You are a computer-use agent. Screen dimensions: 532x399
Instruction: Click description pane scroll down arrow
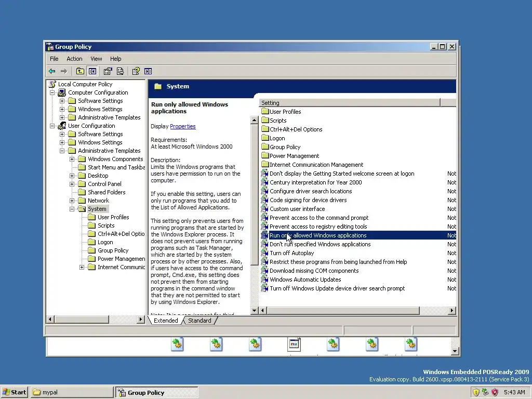pos(254,310)
